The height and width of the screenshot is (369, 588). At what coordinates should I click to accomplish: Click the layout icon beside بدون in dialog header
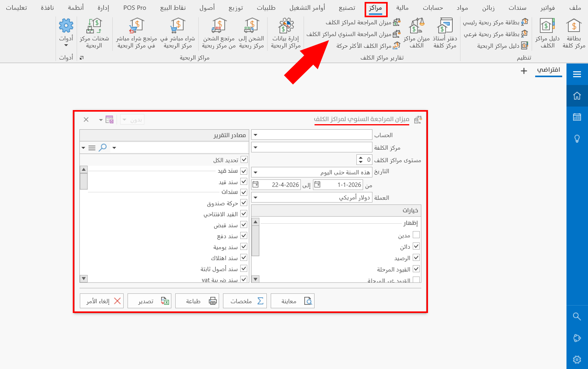pyautogui.click(x=110, y=119)
